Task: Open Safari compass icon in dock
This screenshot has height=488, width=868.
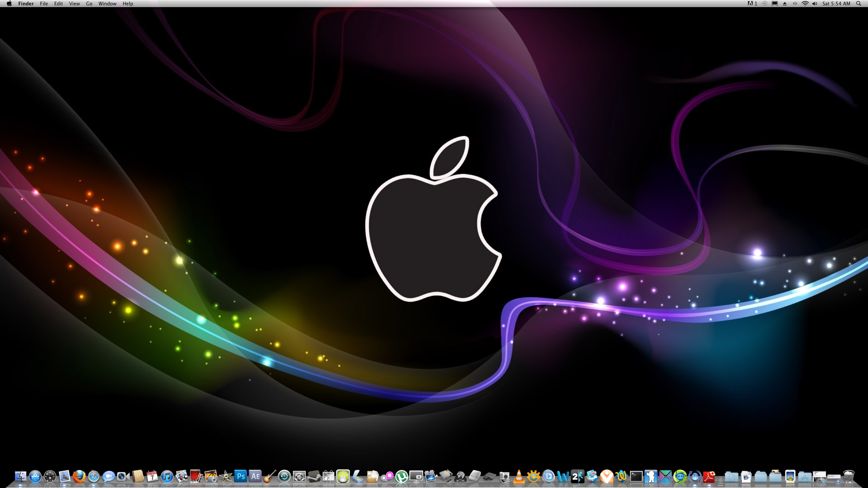Action: click(94, 476)
